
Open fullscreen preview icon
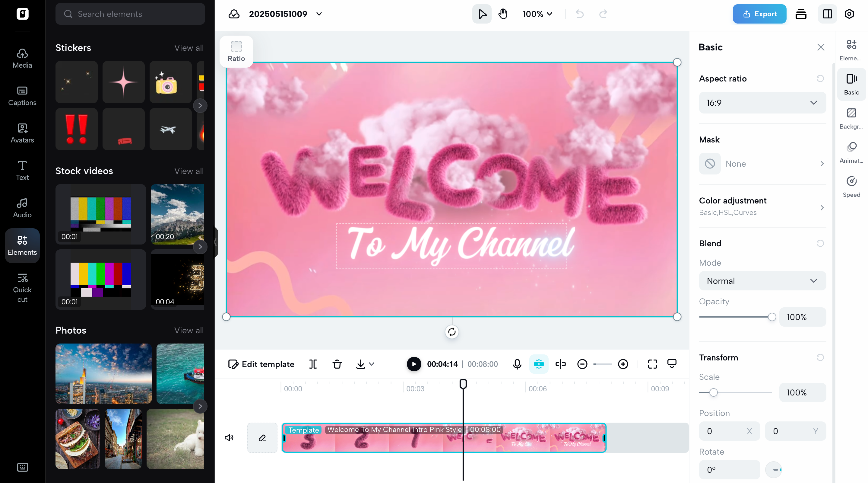point(652,364)
